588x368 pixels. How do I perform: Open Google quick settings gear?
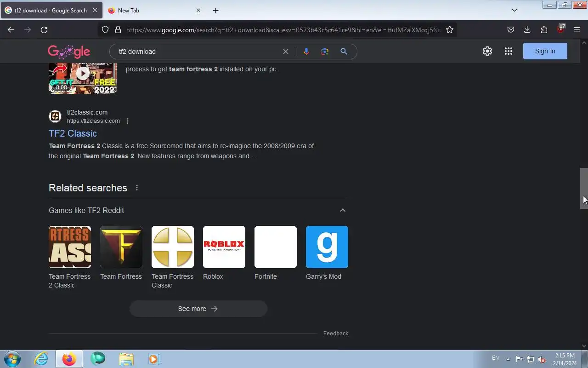point(487,51)
